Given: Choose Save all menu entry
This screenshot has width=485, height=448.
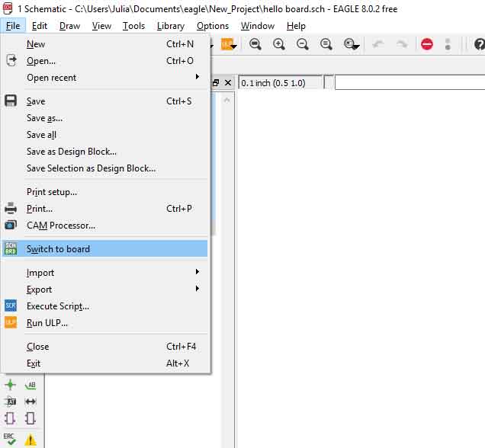Looking at the screenshot, I should click(105, 135).
